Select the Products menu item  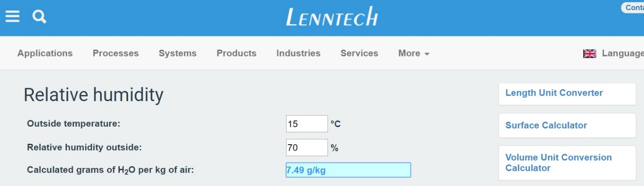[x=236, y=53]
